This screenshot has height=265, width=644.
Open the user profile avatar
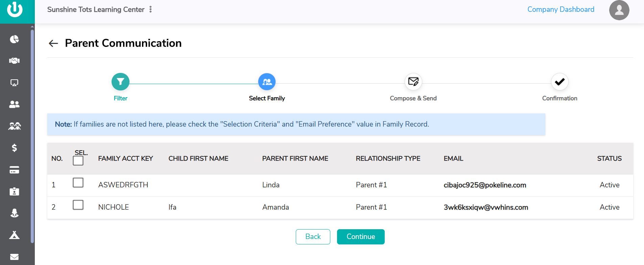(x=619, y=10)
